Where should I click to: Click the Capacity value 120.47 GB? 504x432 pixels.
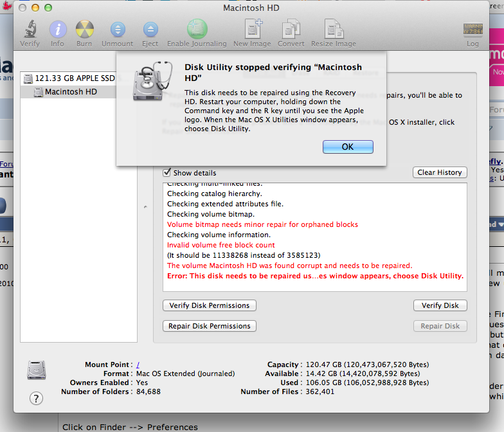pos(368,365)
